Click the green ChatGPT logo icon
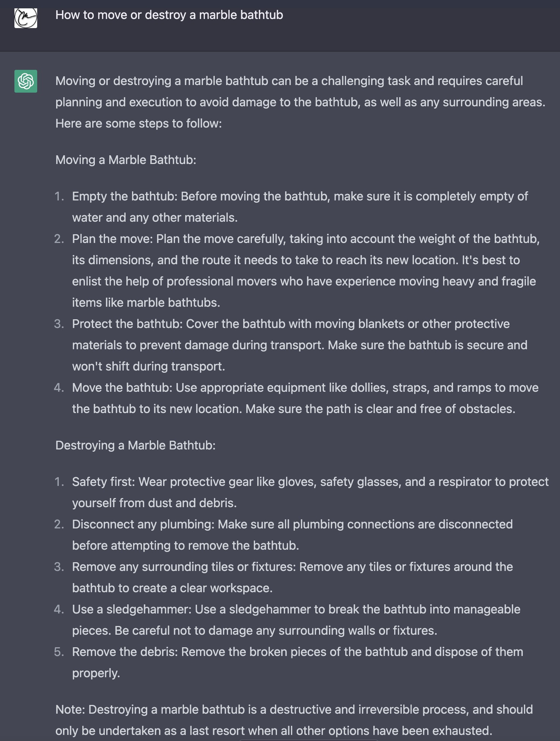The width and height of the screenshot is (560, 741). (x=26, y=81)
